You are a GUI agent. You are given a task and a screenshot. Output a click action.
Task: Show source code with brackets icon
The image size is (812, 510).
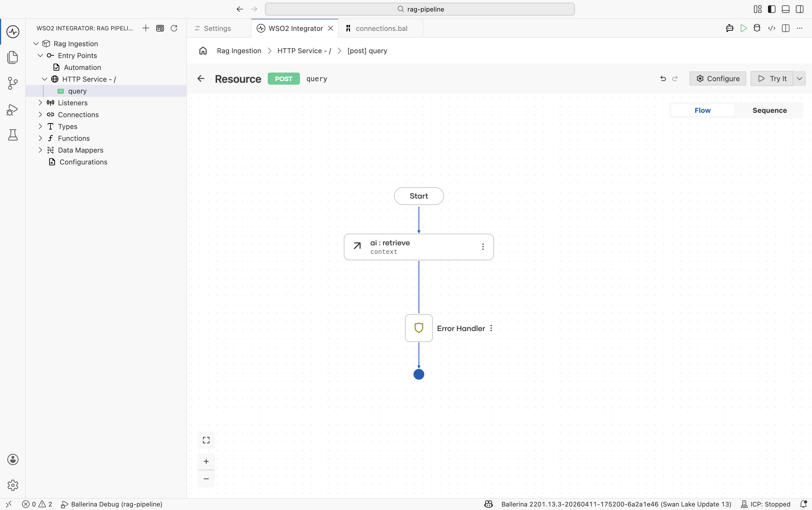[771, 28]
